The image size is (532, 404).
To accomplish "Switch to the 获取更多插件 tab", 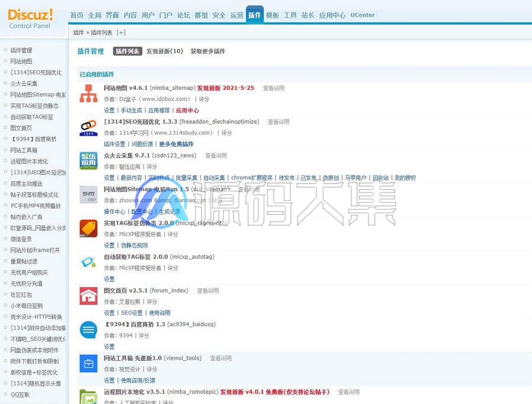I will 207,51.
